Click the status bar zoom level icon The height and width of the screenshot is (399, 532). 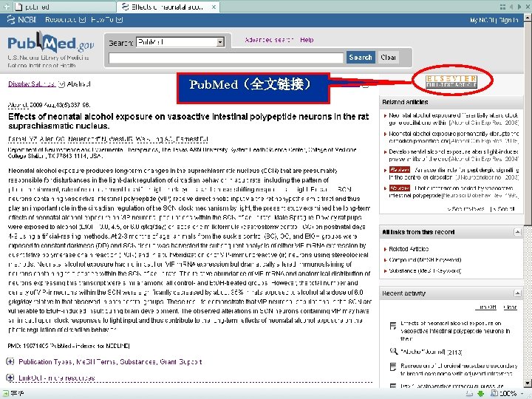(494, 393)
